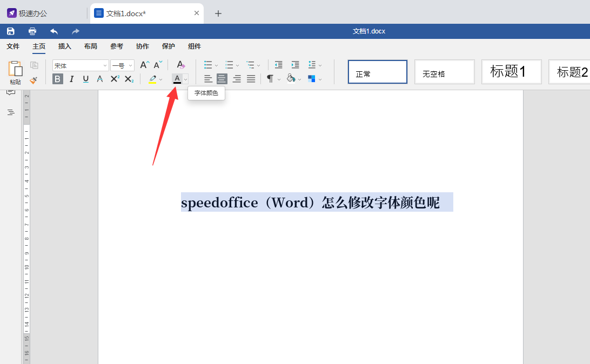Justify the paragraph text
Image resolution: width=590 pixels, height=364 pixels.
[x=251, y=79]
